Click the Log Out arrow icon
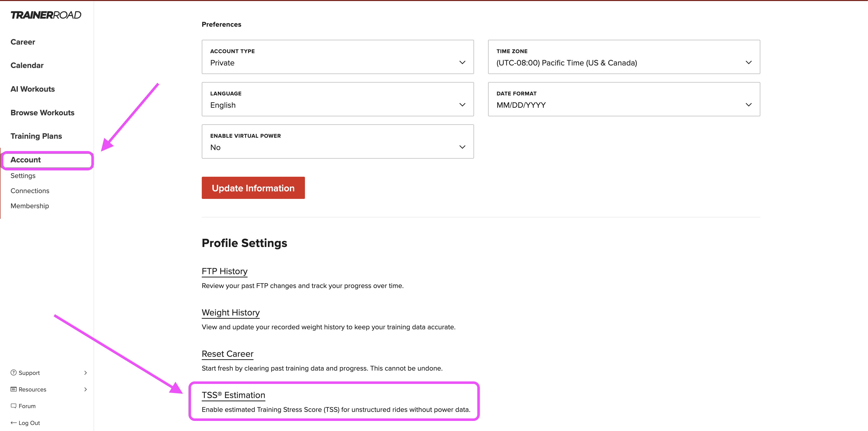Image resolution: width=868 pixels, height=431 pixels. coord(14,423)
